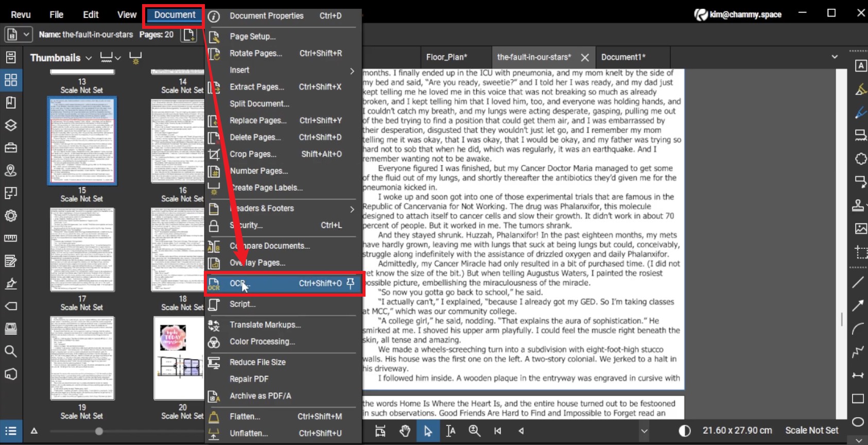Close the-fault-in-our-stars tab
Image resolution: width=868 pixels, height=445 pixels.
pos(585,58)
